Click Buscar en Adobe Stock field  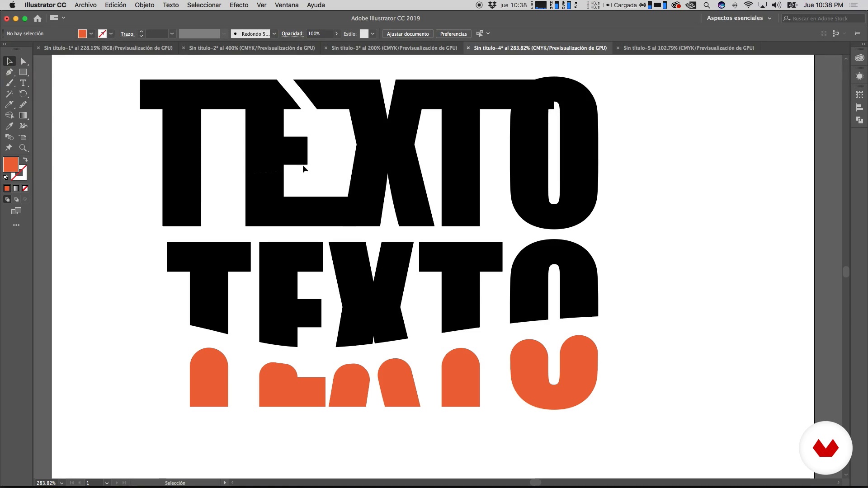[823, 19]
